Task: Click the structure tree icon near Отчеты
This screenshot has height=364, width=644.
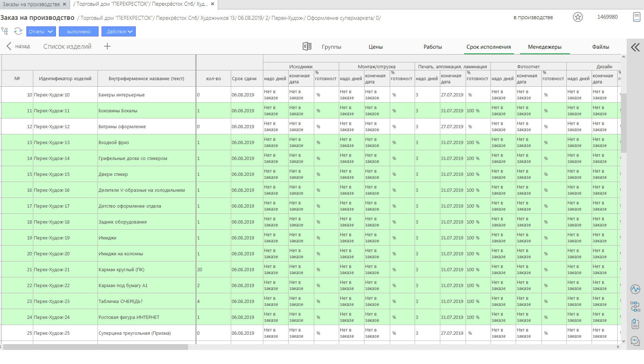Action: coord(4,31)
